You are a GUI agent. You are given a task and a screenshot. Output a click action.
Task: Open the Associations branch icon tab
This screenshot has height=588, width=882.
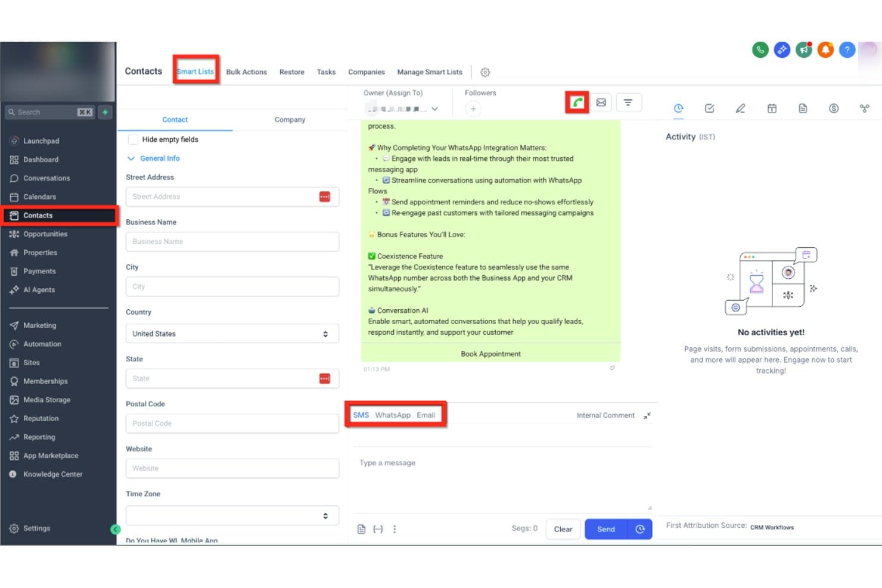pyautogui.click(x=865, y=108)
